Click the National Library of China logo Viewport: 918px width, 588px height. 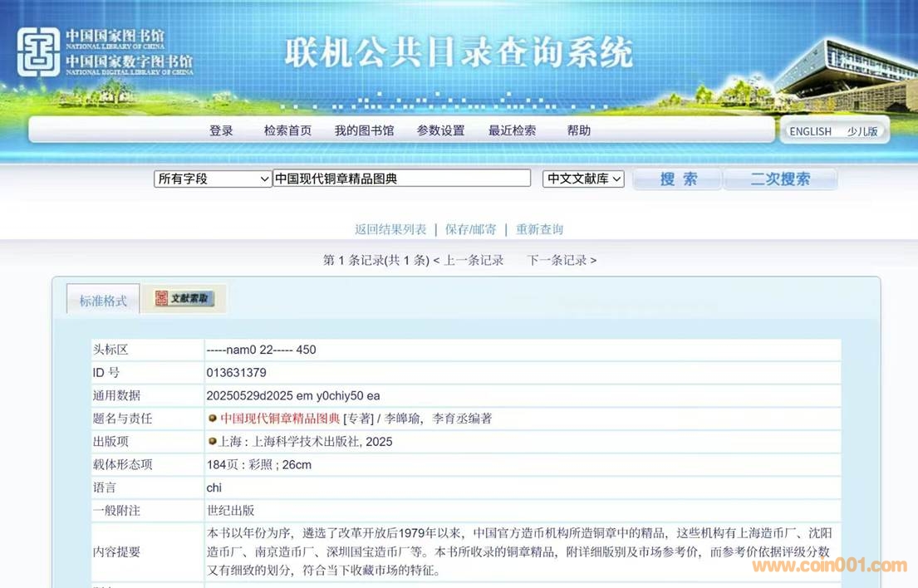[x=39, y=52]
